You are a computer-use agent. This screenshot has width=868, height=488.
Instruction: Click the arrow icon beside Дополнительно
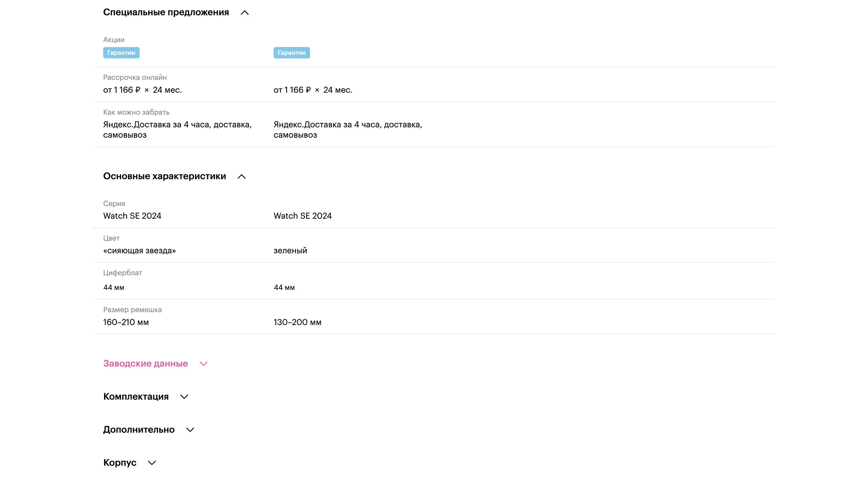(190, 430)
